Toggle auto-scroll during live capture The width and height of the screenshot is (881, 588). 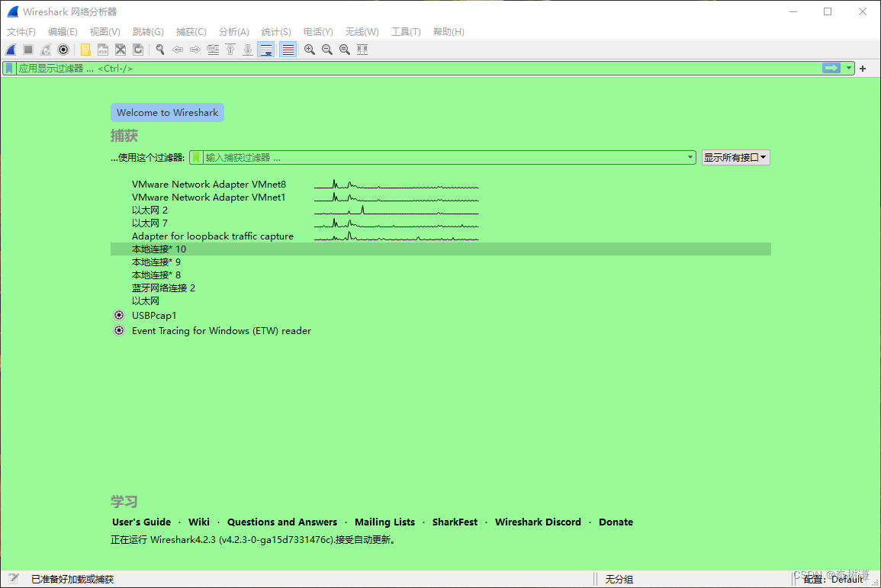point(265,50)
